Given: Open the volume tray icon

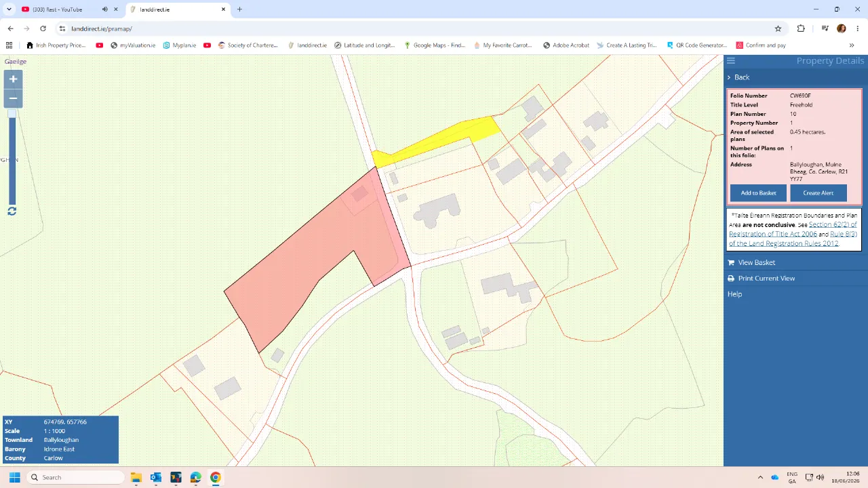Looking at the screenshot, I should pos(821,477).
